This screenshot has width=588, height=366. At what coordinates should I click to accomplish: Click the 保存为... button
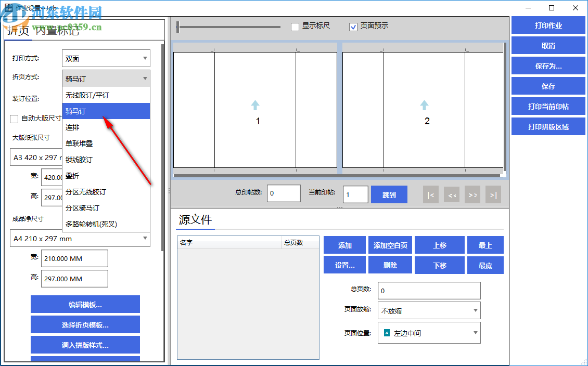coord(548,66)
